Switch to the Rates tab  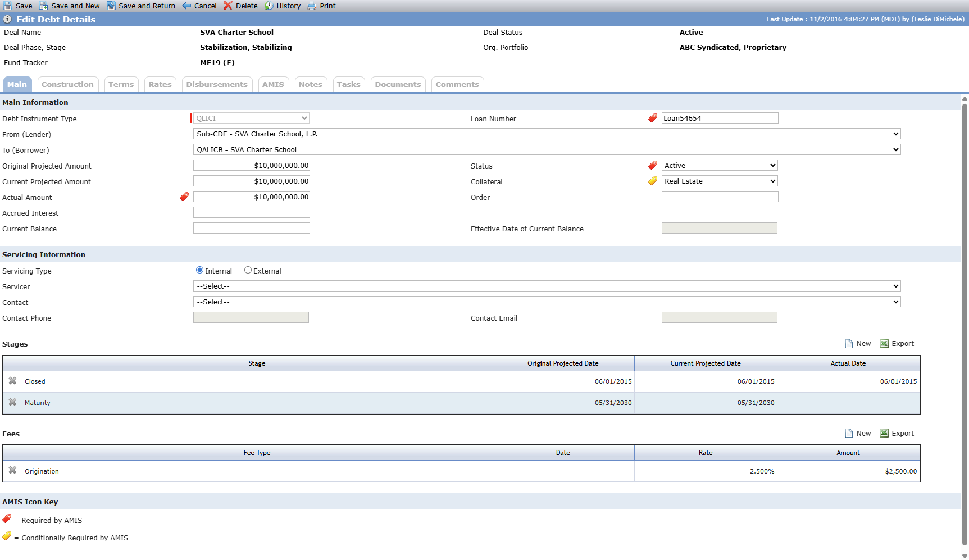click(x=160, y=85)
